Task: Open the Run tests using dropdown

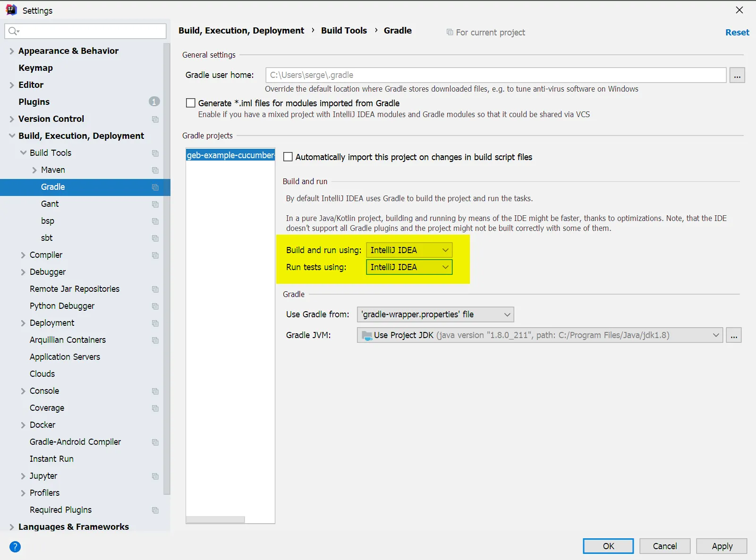Action: [409, 267]
